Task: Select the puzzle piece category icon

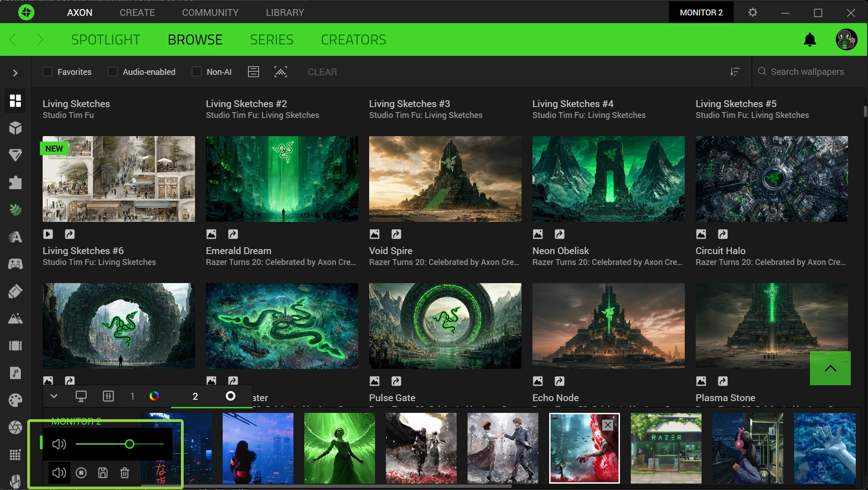Action: (x=15, y=182)
